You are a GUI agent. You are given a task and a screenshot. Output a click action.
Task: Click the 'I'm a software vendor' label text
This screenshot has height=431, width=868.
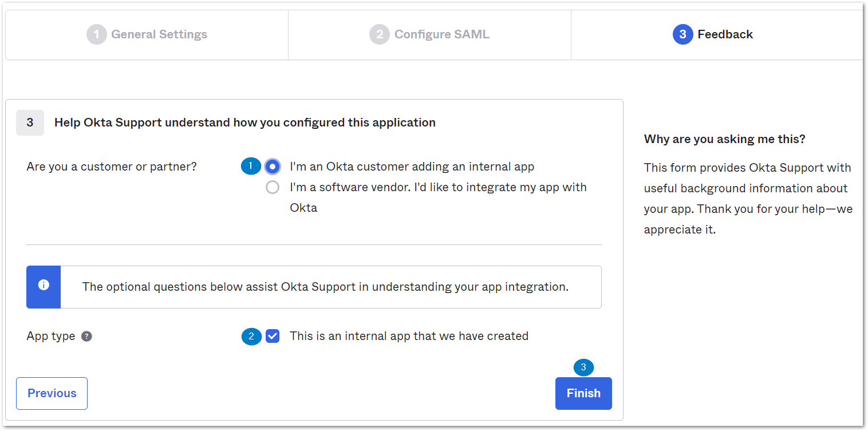click(x=438, y=197)
